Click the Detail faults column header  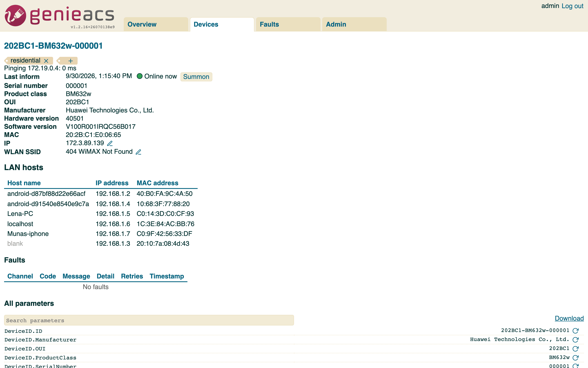(105, 276)
